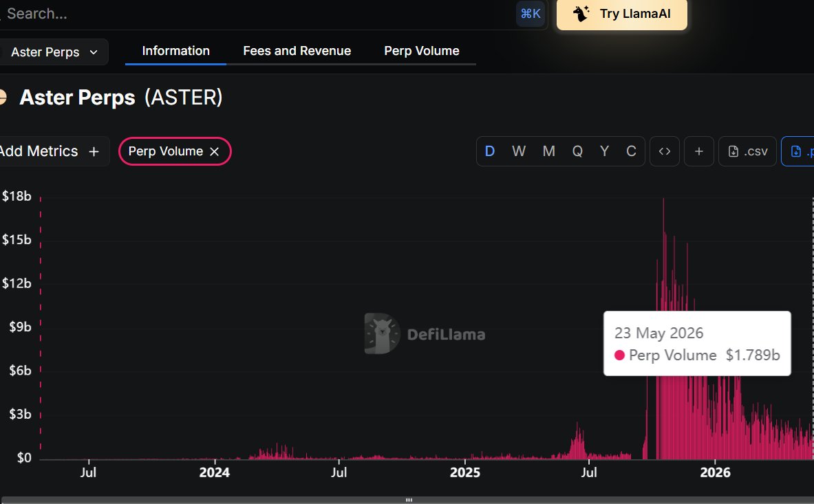Select cumulative C interval

pos(631,151)
